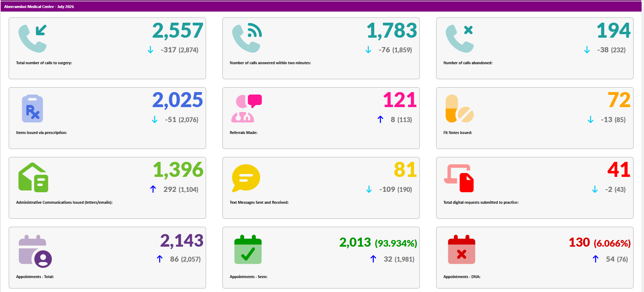The image size is (644, 292).
Task: Click 'Text Messages Sent and Received:' label
Action: [x=259, y=202]
